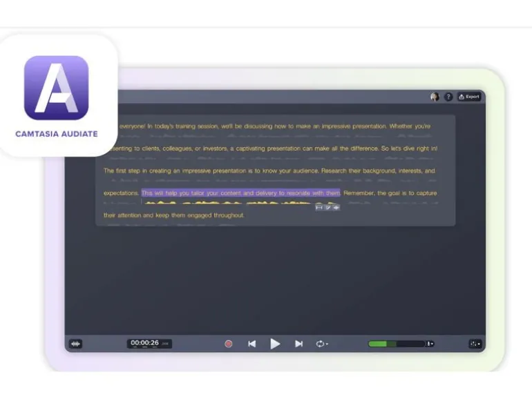Click the 'CAMTASIA AUDIATE' label
This screenshot has height=399, width=532.
pyautogui.click(x=57, y=134)
